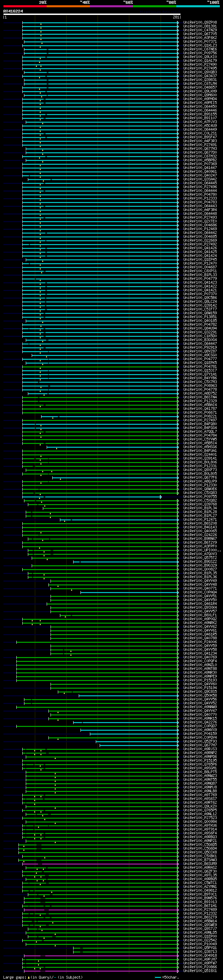Click the AV416224 query name
The image size is (223, 980).
point(13,11)
